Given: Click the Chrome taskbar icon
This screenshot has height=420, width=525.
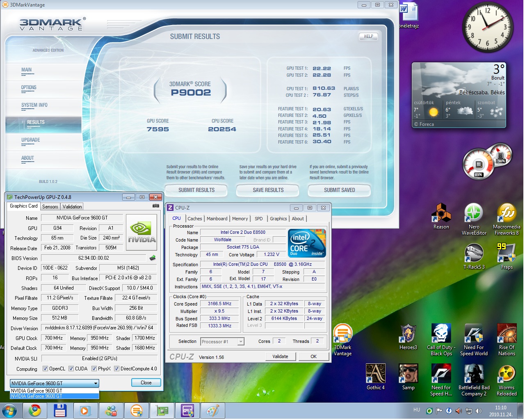Looking at the screenshot, I should [34, 411].
